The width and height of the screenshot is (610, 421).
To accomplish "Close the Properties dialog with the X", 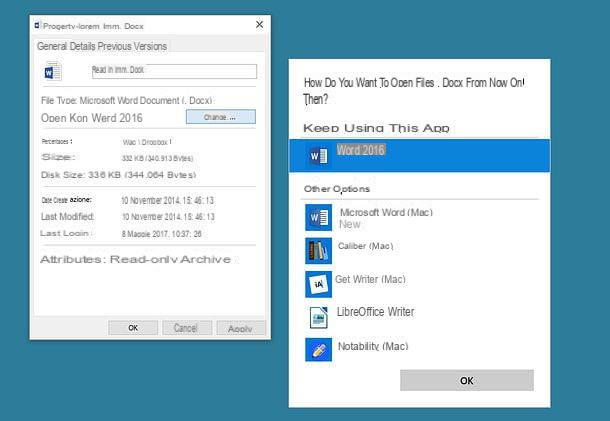I will pos(259,25).
